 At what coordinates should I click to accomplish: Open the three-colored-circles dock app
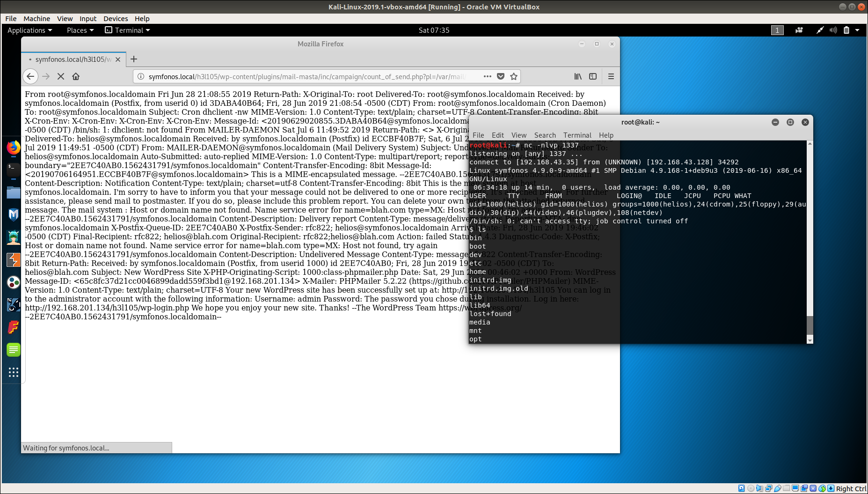tap(14, 282)
